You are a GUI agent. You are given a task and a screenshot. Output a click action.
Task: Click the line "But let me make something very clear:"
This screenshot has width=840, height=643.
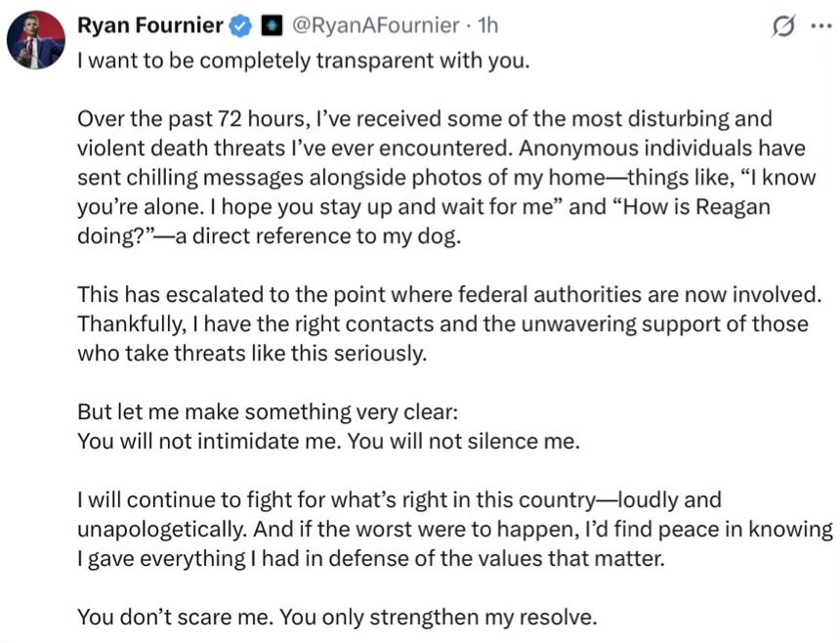(268, 412)
